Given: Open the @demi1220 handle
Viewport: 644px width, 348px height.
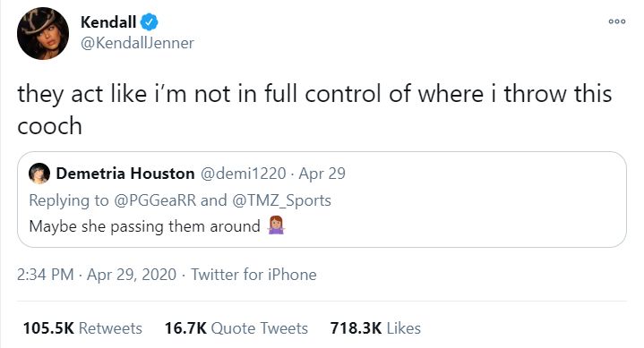Looking at the screenshot, I should pyautogui.click(x=243, y=174).
